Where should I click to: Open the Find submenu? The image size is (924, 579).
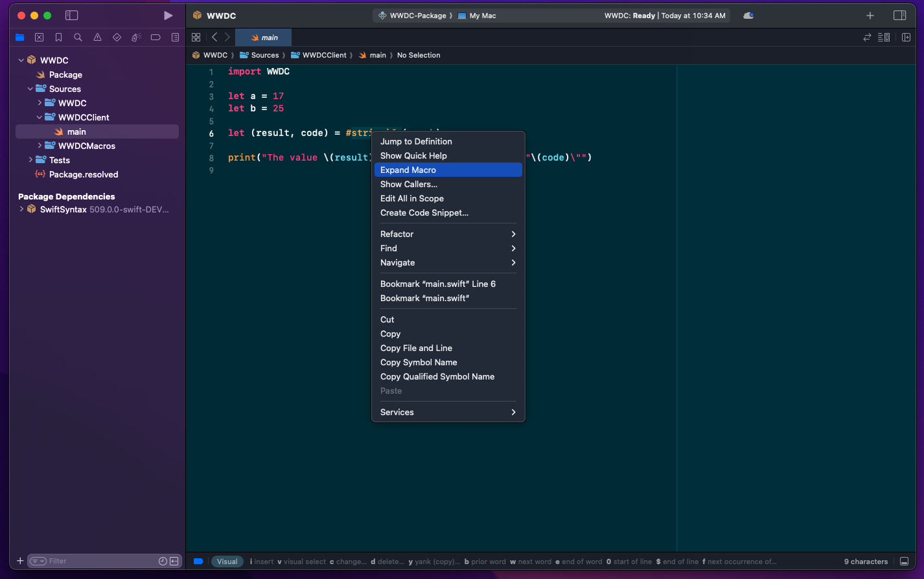point(448,248)
